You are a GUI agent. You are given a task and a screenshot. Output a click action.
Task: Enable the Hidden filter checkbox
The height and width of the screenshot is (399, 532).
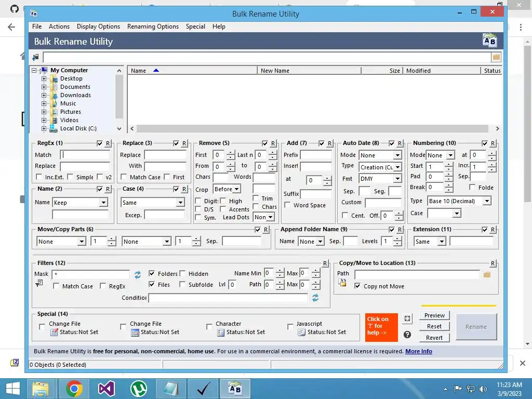[x=182, y=273]
